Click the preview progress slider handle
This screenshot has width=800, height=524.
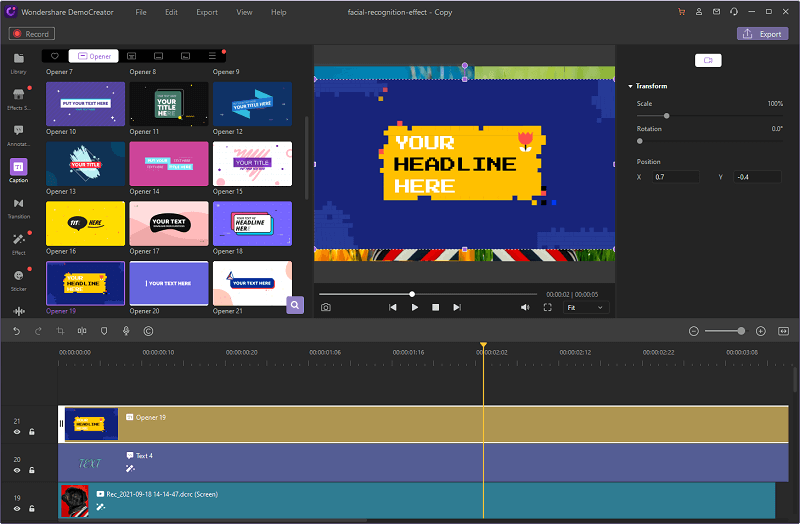click(x=412, y=294)
